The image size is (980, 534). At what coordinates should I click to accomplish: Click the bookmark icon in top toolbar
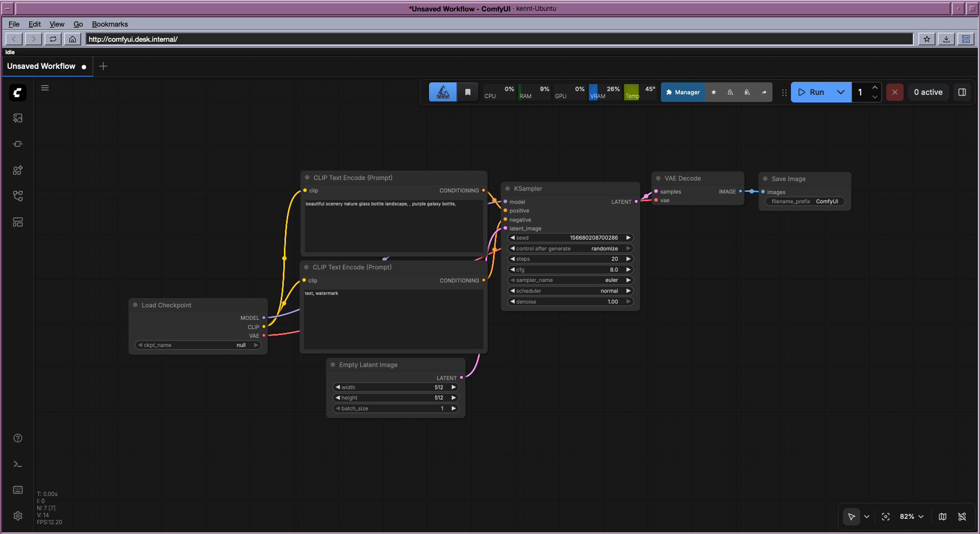click(468, 92)
